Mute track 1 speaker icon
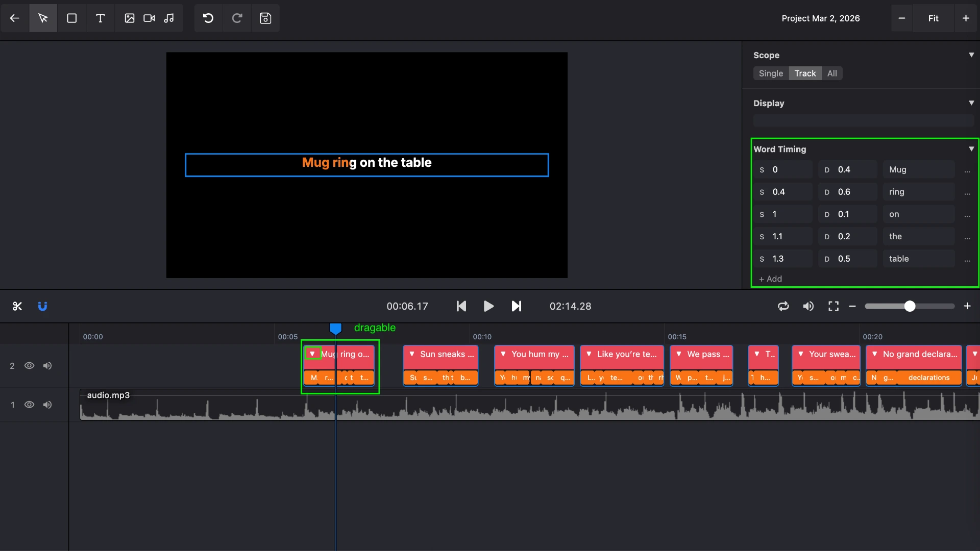The image size is (980, 551). pyautogui.click(x=47, y=405)
